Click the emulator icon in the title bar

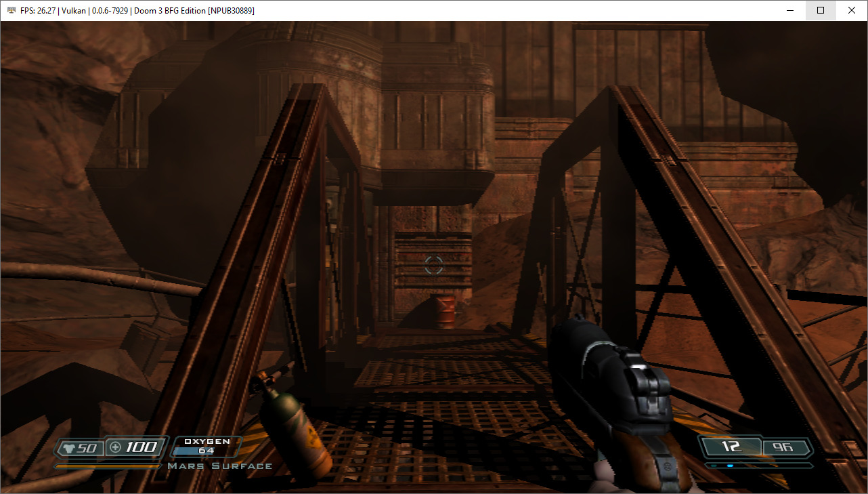pos(11,11)
